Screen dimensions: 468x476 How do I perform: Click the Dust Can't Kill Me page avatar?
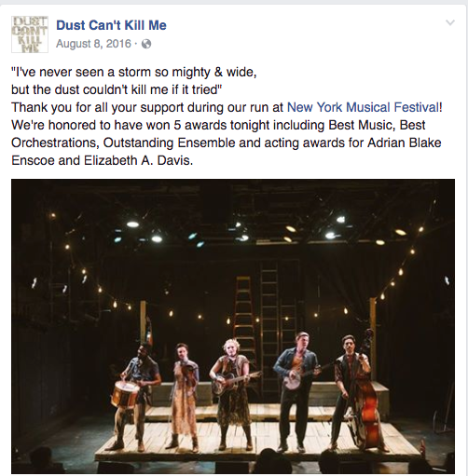click(x=30, y=34)
